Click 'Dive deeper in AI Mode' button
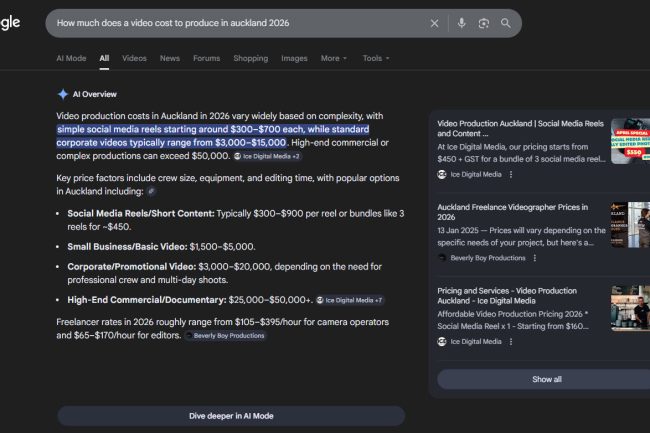Image resolution: width=650 pixels, height=433 pixels. pos(231,416)
